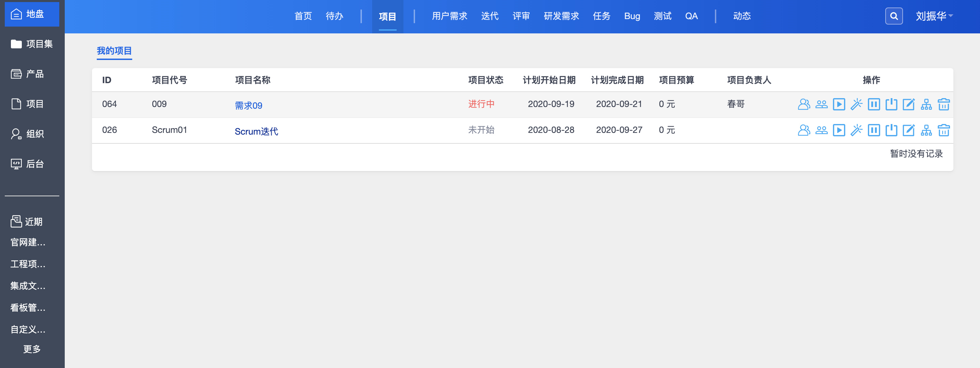Select 我的项目 tab
Image resolution: width=980 pixels, height=368 pixels.
point(114,51)
